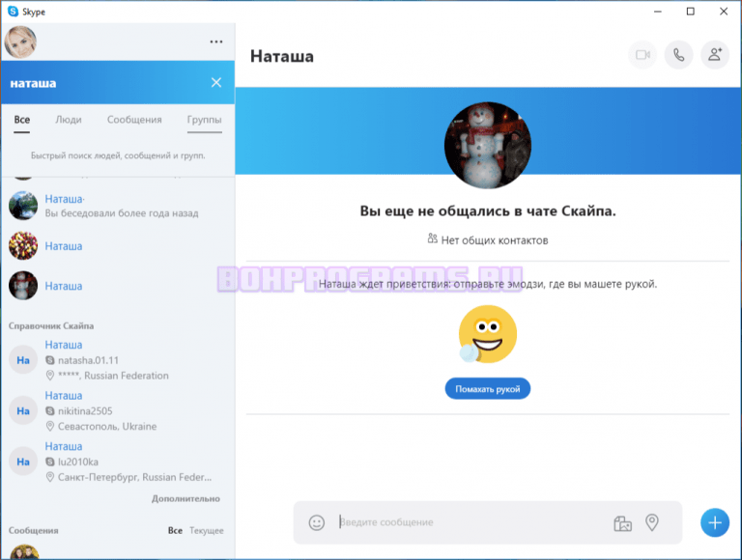The height and width of the screenshot is (560, 742).
Task: Open Наташа contact talked over a year ago
Action: 117,206
